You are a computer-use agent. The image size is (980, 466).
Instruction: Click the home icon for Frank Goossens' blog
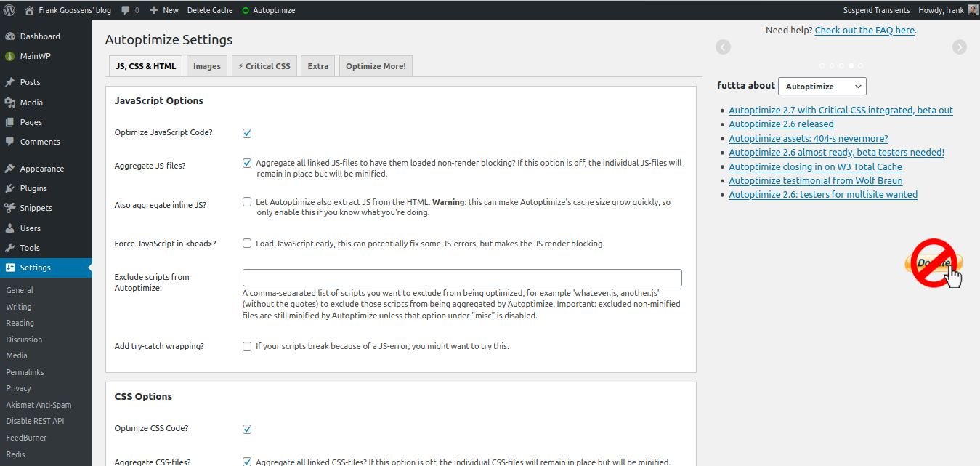pyautogui.click(x=29, y=10)
